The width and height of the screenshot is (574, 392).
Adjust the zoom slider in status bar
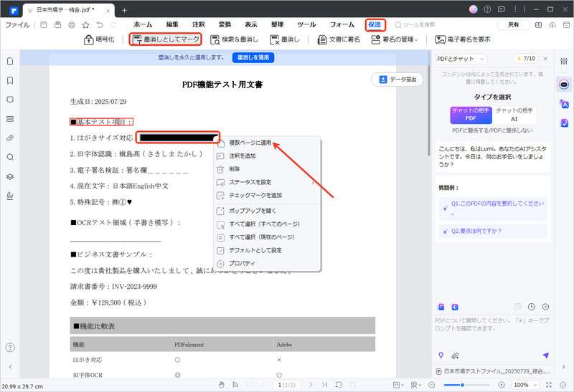click(x=462, y=385)
